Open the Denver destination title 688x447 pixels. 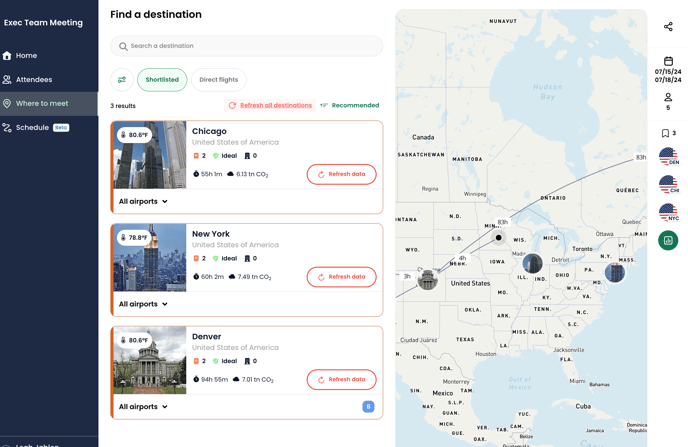tap(206, 336)
